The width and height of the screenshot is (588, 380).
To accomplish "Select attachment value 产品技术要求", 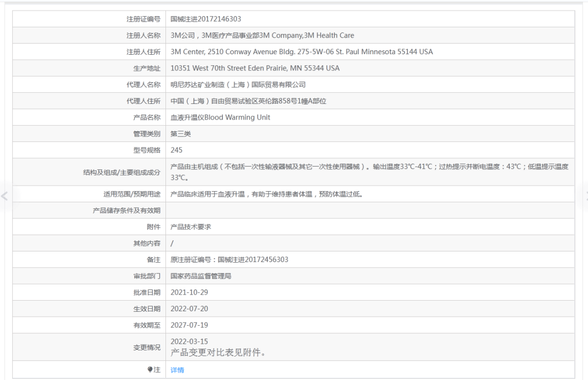I will 191,227.
